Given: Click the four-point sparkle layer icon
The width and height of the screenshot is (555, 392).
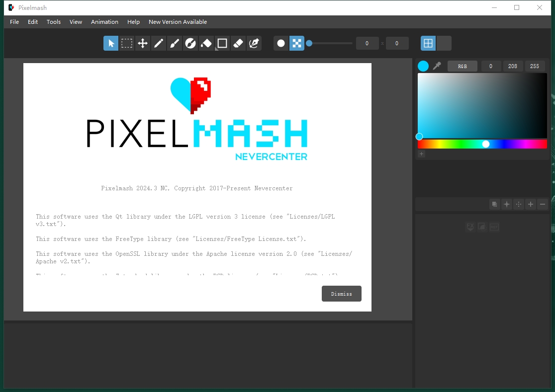Looking at the screenshot, I should point(506,204).
